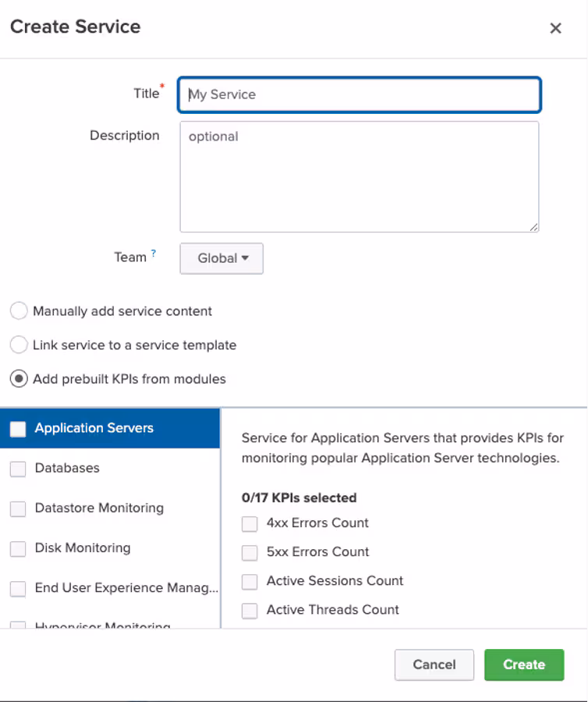Check the Application Servers module checkbox
The width and height of the screenshot is (588, 702).
18,428
